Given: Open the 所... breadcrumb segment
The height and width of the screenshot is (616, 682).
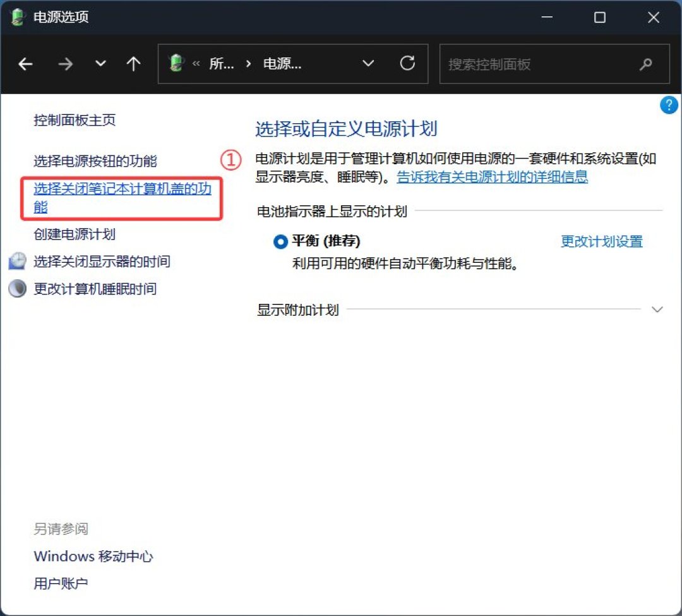Looking at the screenshot, I should tap(222, 64).
